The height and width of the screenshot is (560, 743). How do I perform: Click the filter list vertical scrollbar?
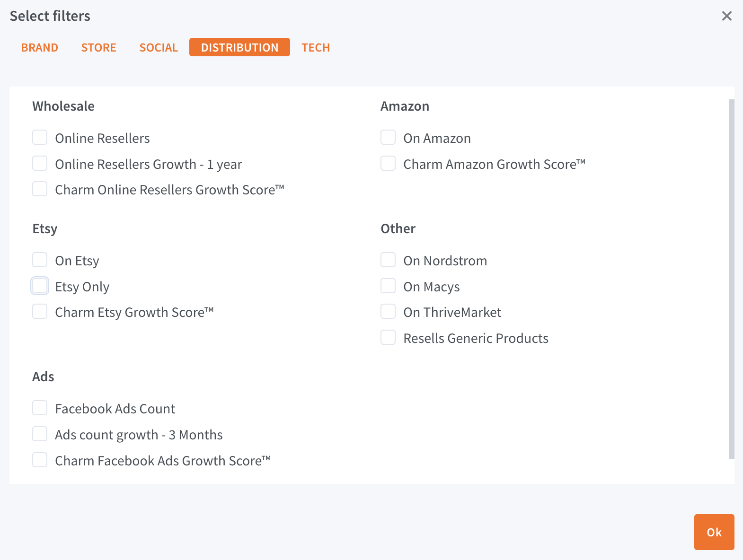[731, 279]
